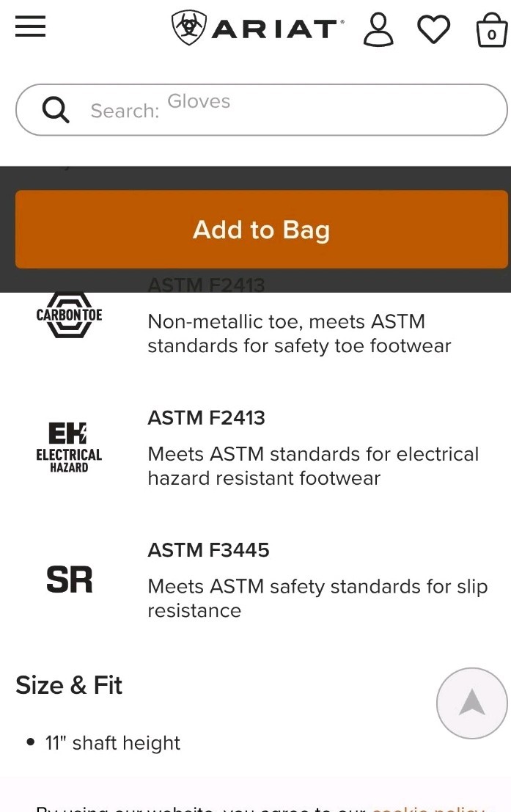The width and height of the screenshot is (511, 812).
Task: Focus the Search input field
Action: pyautogui.click(x=293, y=110)
